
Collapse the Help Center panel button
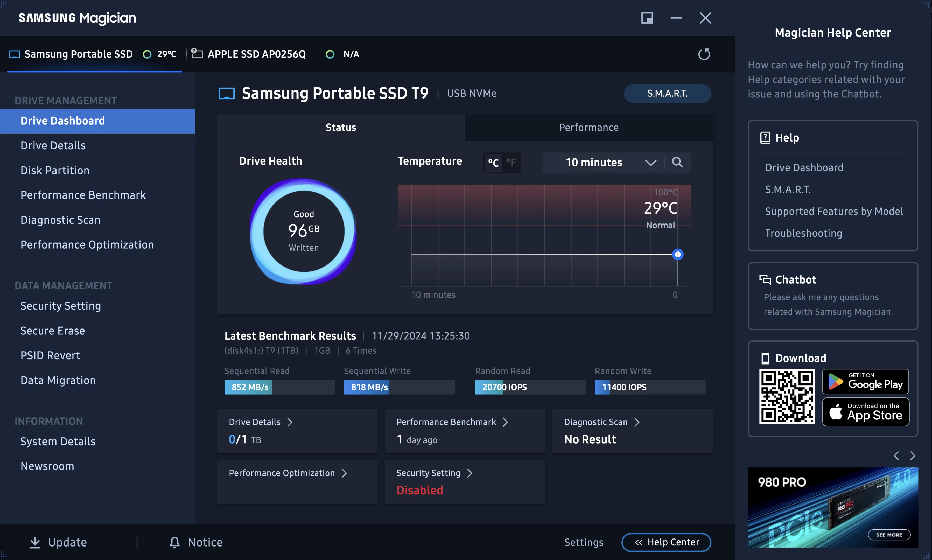coord(666,542)
